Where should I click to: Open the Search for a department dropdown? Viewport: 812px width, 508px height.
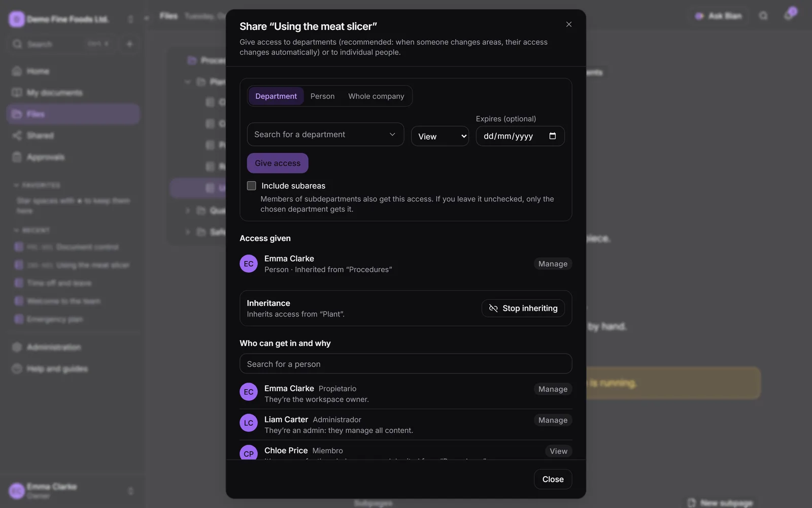(x=325, y=134)
